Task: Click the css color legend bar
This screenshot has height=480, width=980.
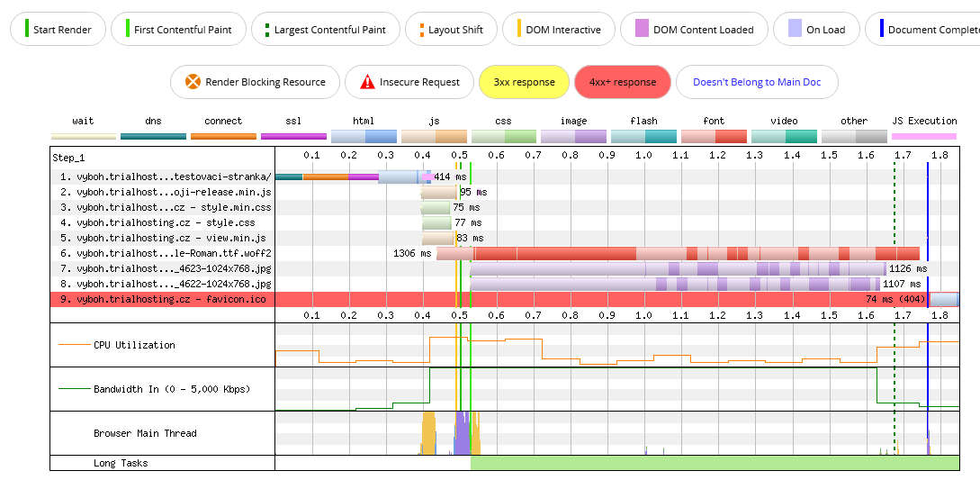Action: click(x=504, y=136)
